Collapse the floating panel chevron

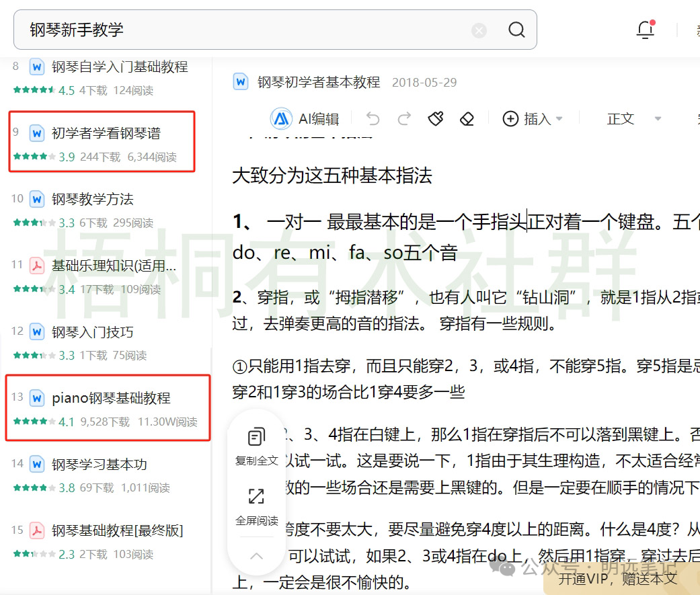pos(256,555)
